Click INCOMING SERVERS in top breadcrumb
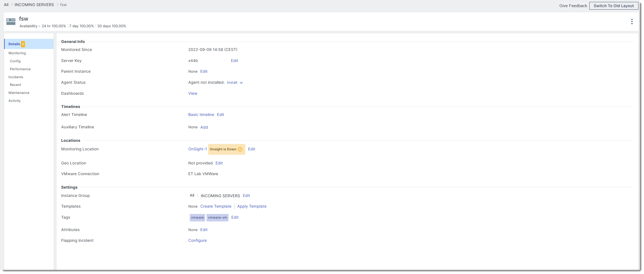 (x=34, y=5)
